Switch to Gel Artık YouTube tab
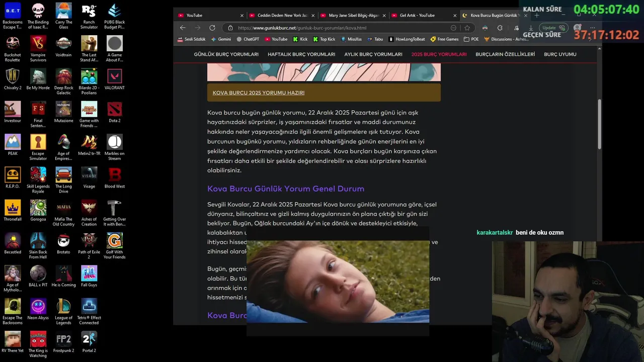This screenshot has width=644, height=362. [x=424, y=15]
